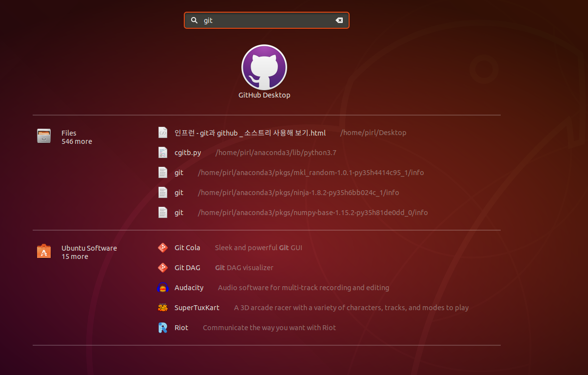The image size is (588, 375).
Task: Clear search text with backspace icon
Action: [339, 20]
